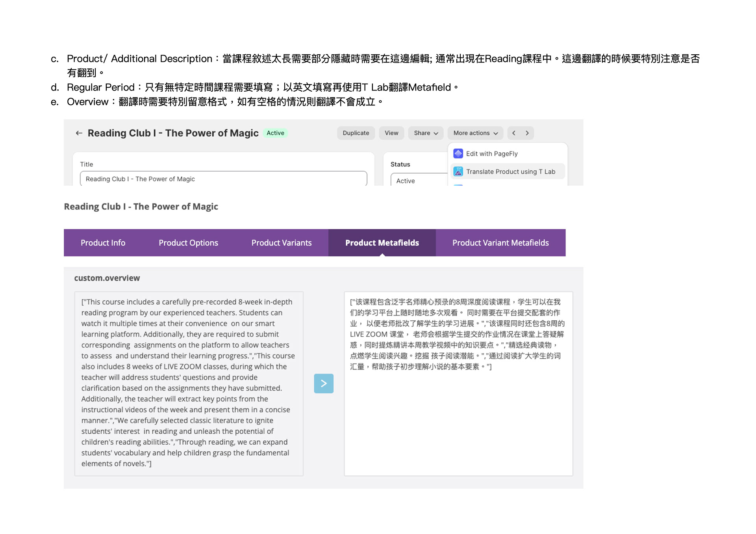This screenshot has width=756, height=534.
Task: Click the View button
Action: tap(391, 133)
